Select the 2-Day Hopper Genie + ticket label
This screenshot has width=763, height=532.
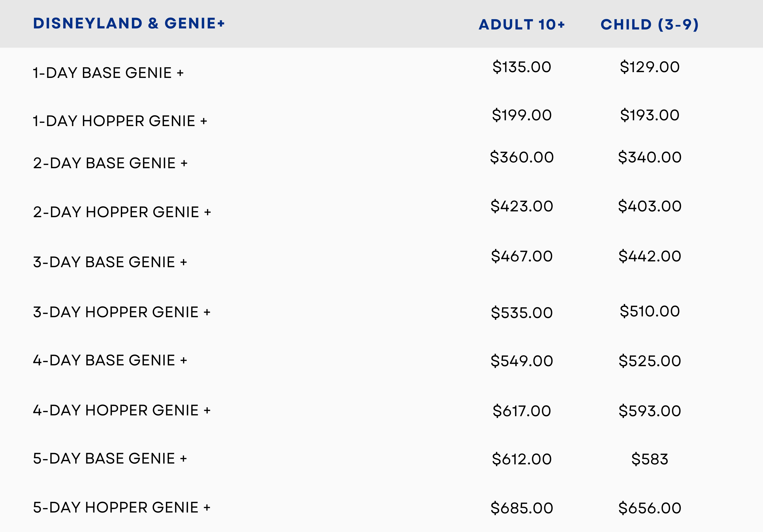pyautogui.click(x=122, y=212)
